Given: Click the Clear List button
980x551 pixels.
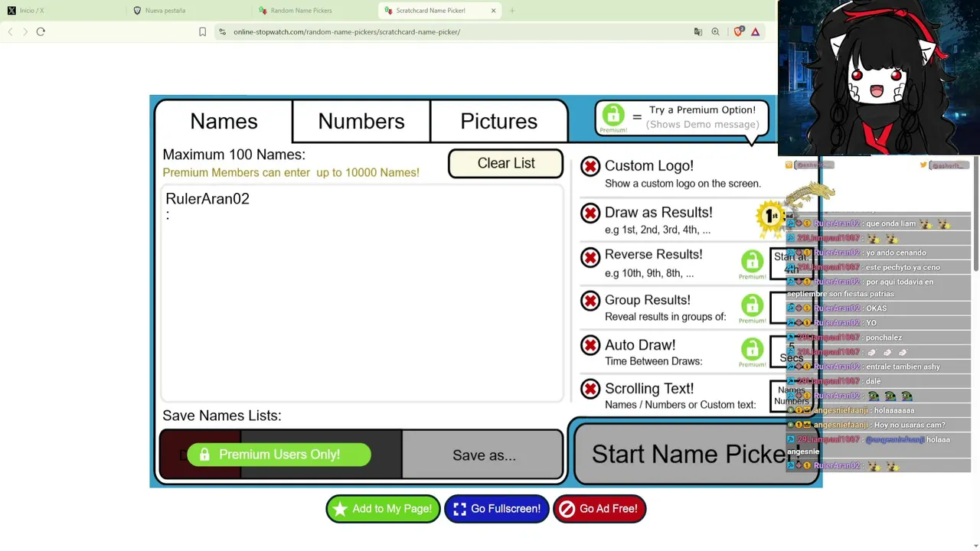Looking at the screenshot, I should coord(506,163).
